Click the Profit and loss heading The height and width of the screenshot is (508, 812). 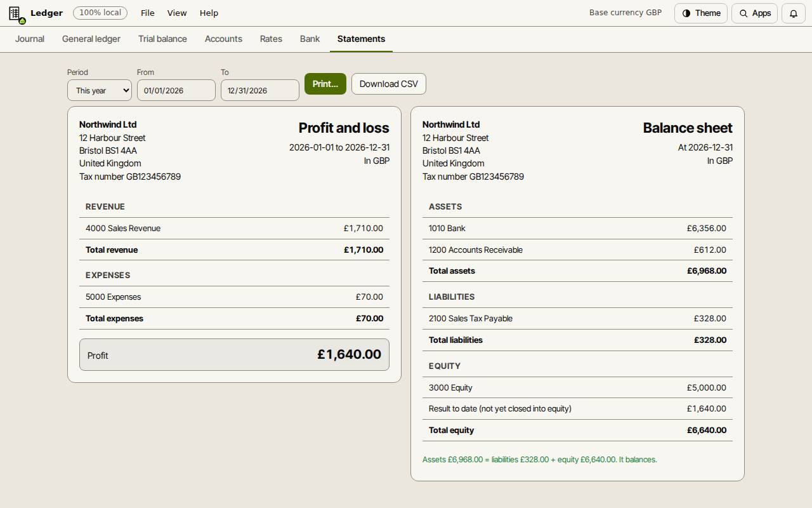[x=344, y=128]
